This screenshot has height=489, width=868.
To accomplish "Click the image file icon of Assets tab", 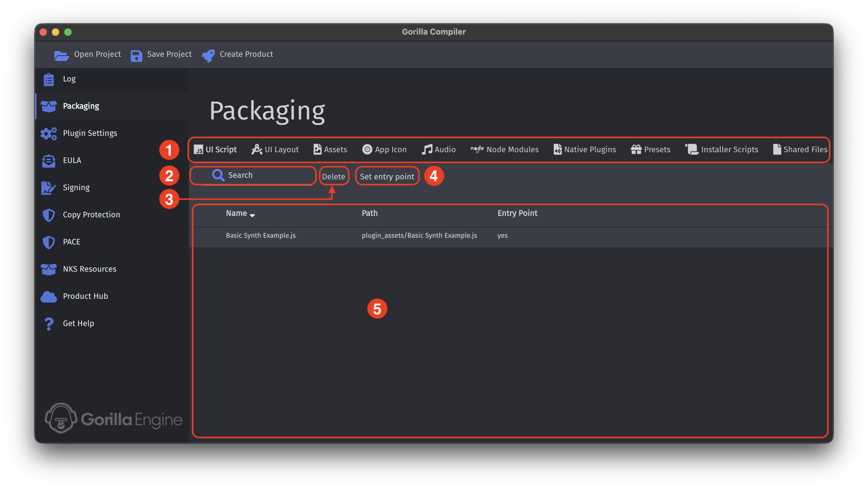I will coord(317,149).
